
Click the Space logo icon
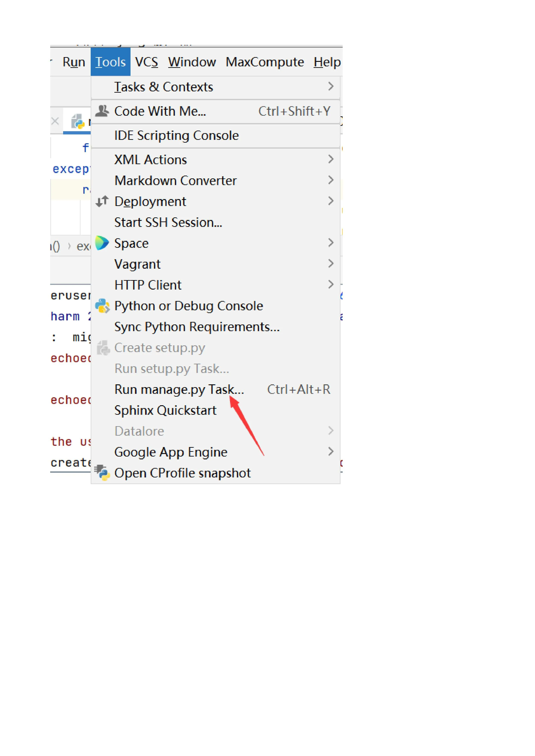point(102,243)
